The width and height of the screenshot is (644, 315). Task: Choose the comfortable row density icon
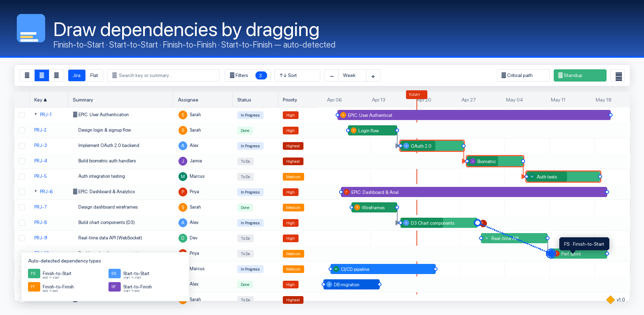[56, 76]
